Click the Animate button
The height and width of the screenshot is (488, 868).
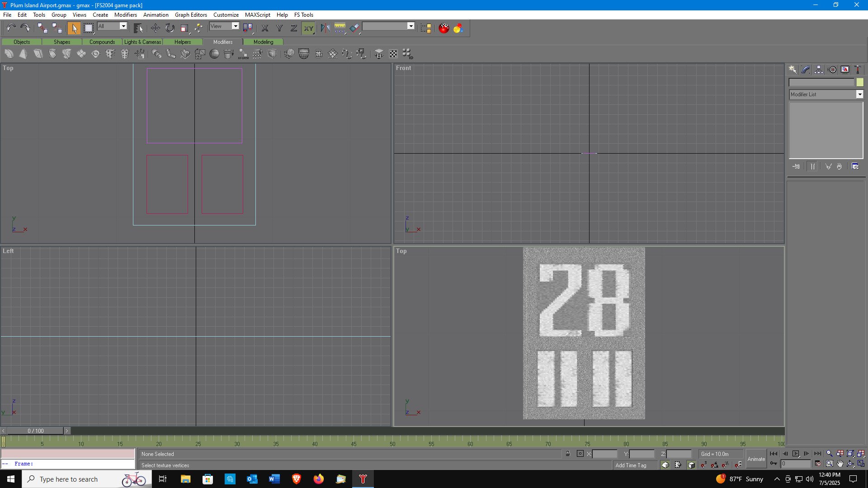[x=756, y=459]
